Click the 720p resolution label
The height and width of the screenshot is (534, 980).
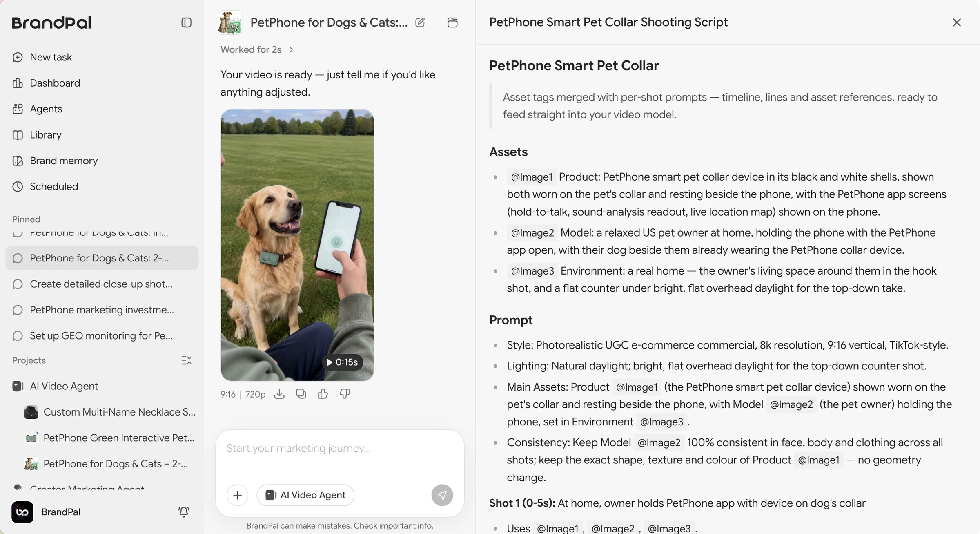click(x=255, y=394)
